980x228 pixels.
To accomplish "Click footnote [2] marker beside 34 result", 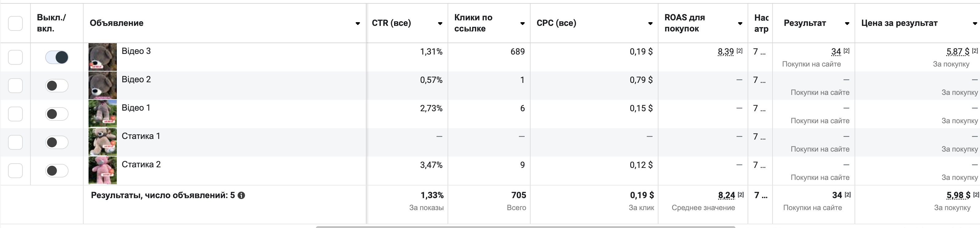I will 847,51.
